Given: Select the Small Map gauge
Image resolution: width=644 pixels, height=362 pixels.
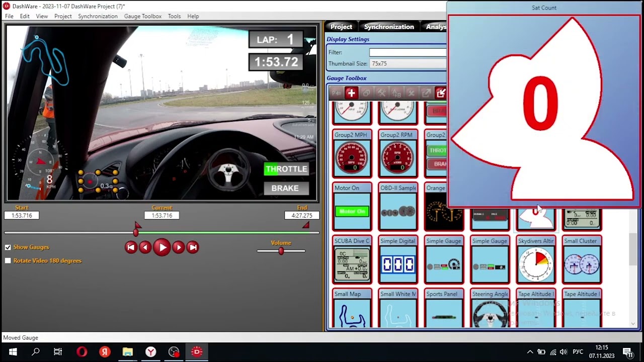Looking at the screenshot, I should click(352, 309).
